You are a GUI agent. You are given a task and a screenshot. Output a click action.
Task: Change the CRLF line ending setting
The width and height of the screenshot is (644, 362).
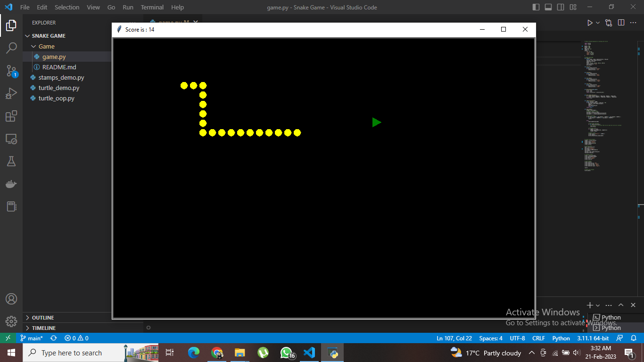pos(538,338)
